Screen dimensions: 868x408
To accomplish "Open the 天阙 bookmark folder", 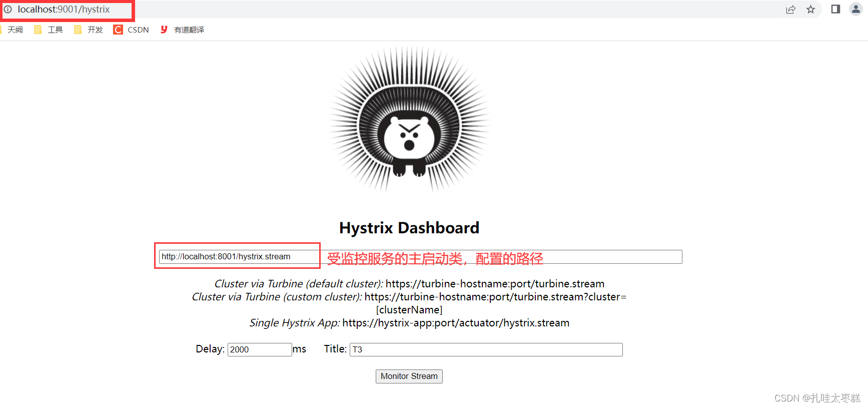I will [12, 30].
